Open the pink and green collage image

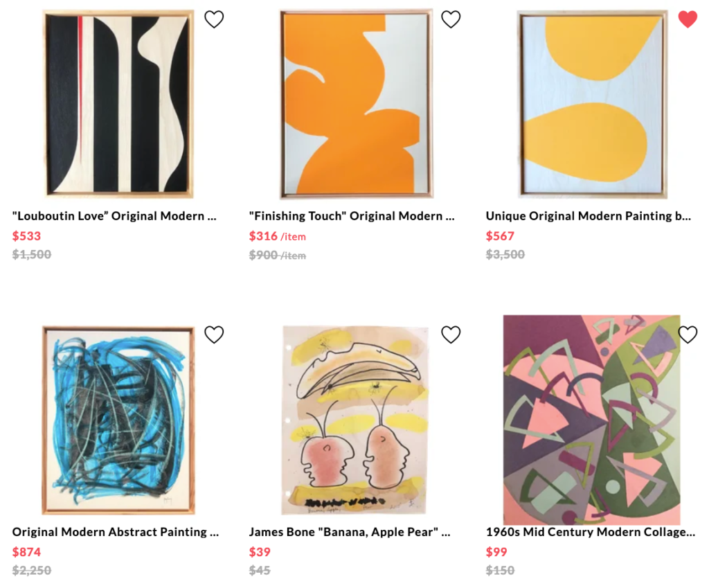[591, 420]
